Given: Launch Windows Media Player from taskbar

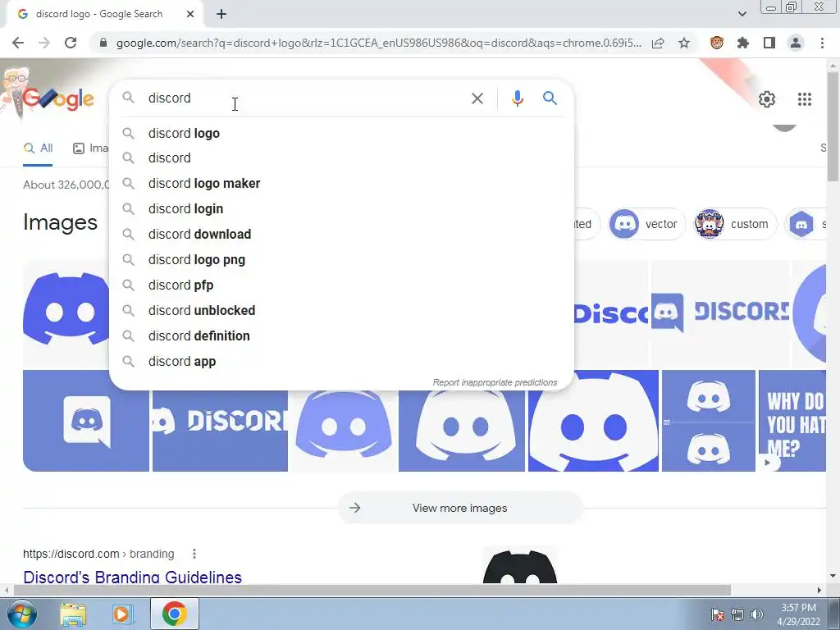Looking at the screenshot, I should pos(121,614).
